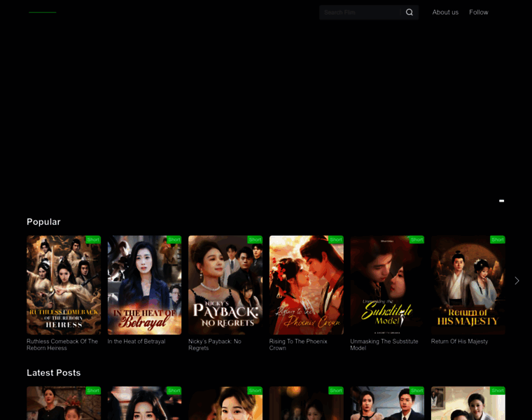Click Short badge on Heat of Betrayal poster
The width and height of the screenshot is (532, 420).
[x=174, y=239]
